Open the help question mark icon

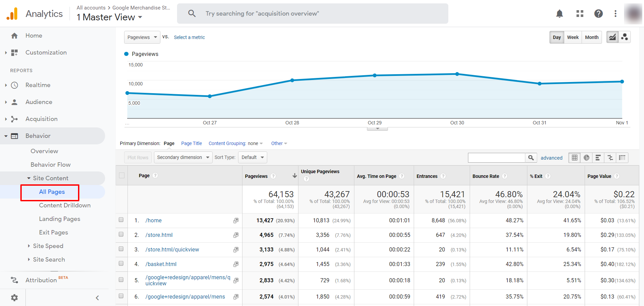[599, 14]
